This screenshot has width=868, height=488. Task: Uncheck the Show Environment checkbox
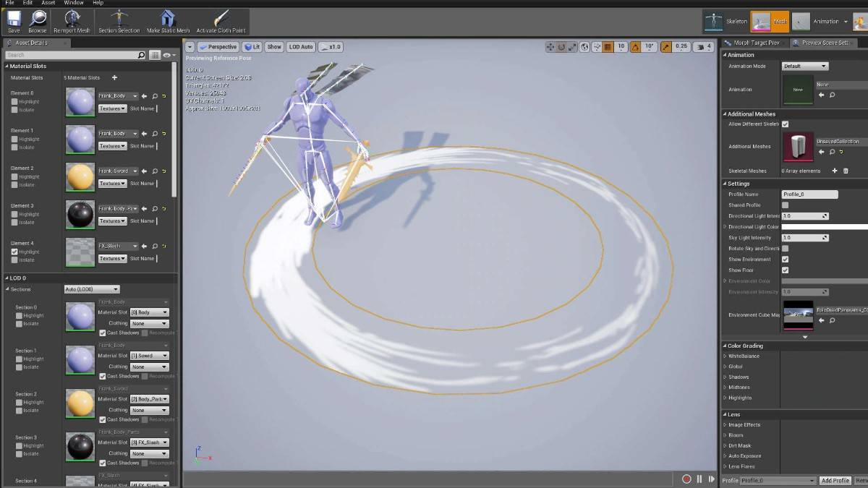pos(786,259)
